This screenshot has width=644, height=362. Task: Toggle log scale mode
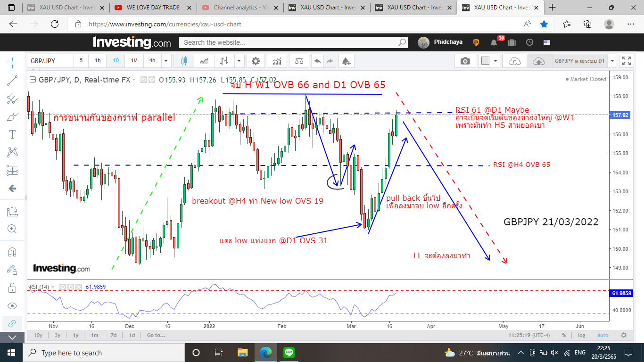(x=582, y=335)
